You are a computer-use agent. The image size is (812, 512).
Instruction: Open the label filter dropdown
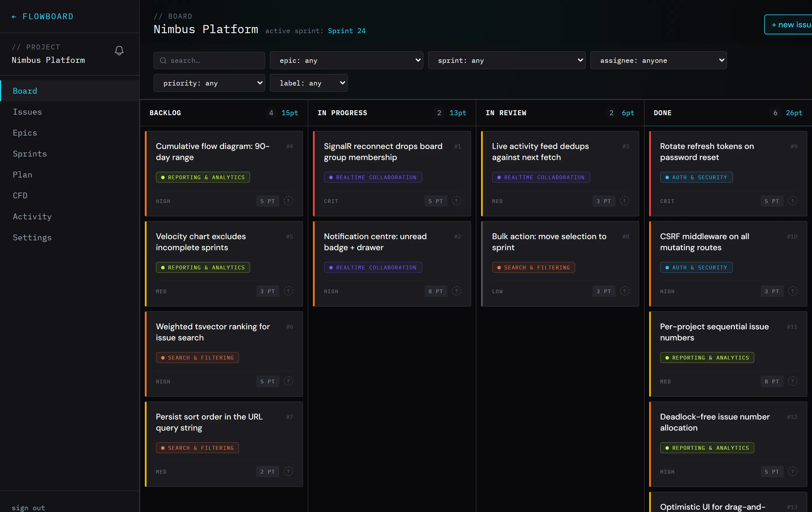(309, 83)
